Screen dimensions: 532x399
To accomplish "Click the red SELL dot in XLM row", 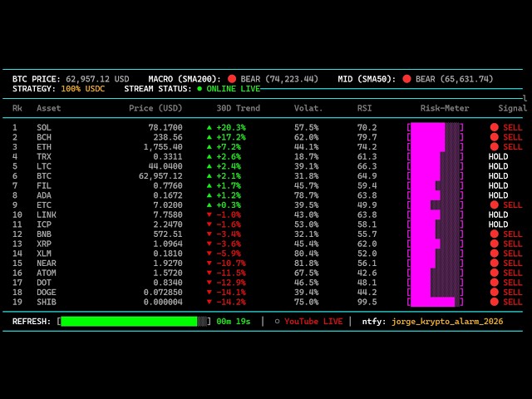I will coord(495,254).
